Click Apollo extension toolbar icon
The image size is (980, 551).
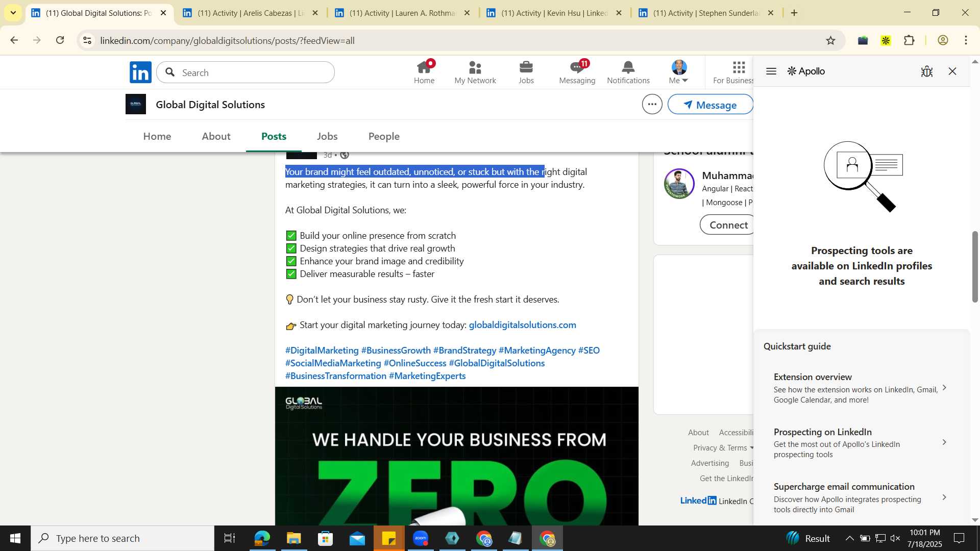[886, 40]
